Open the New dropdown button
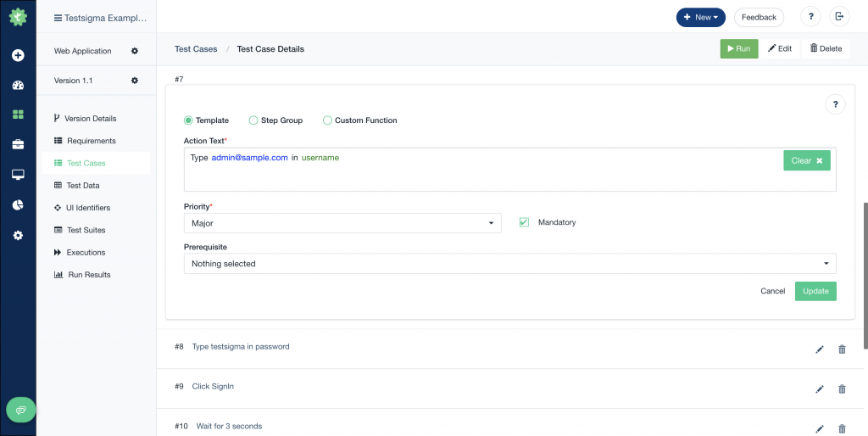 [x=701, y=17]
